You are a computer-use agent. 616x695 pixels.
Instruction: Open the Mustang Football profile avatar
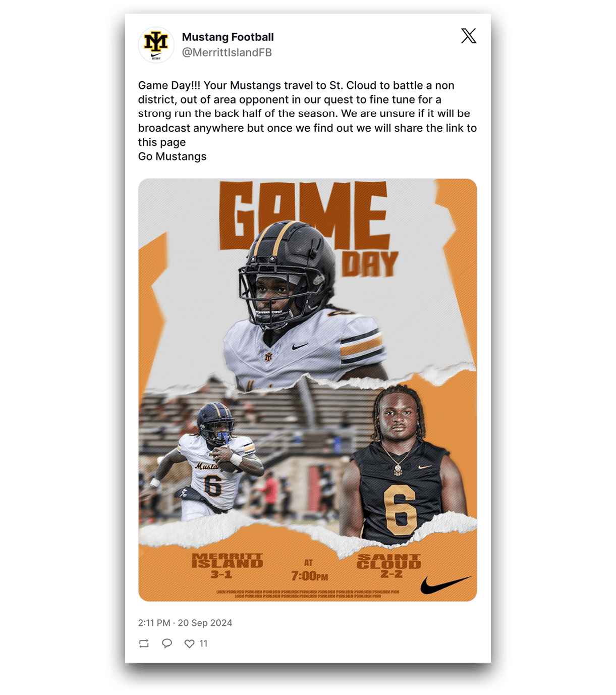pos(156,44)
